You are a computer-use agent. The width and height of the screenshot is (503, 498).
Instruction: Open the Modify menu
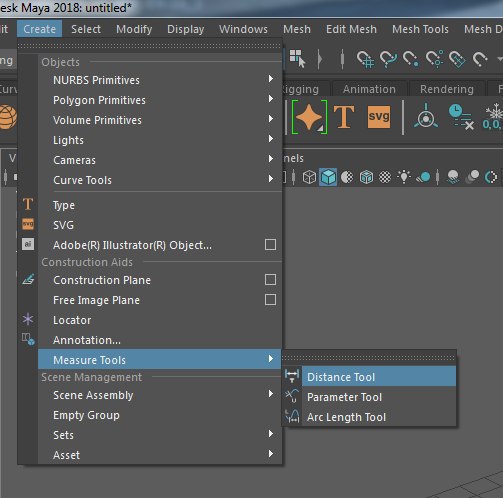[x=134, y=29]
